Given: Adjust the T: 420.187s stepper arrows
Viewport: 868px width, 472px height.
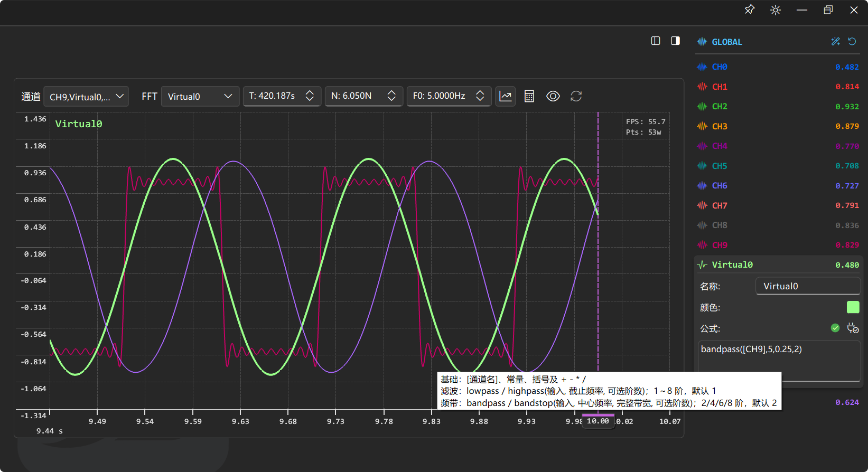Looking at the screenshot, I should coord(310,96).
